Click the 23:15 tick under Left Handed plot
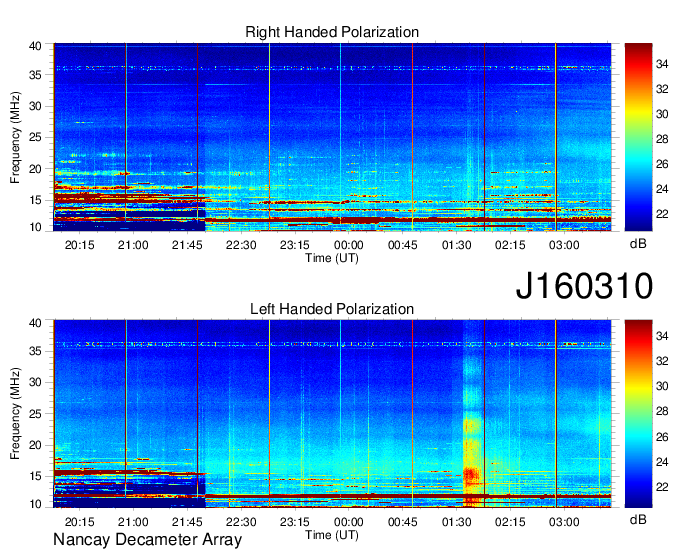Viewport: 680px width, 552px height. tap(294, 522)
